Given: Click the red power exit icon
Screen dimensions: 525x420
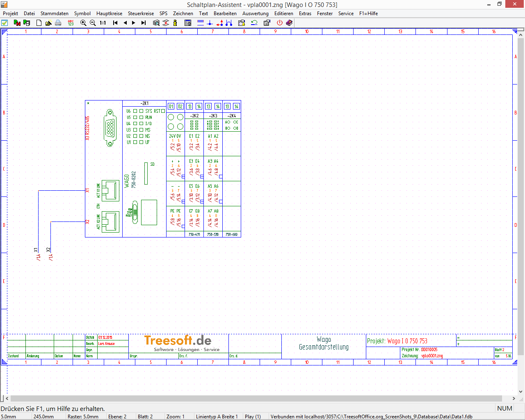Looking at the screenshot, I should coord(280,23).
